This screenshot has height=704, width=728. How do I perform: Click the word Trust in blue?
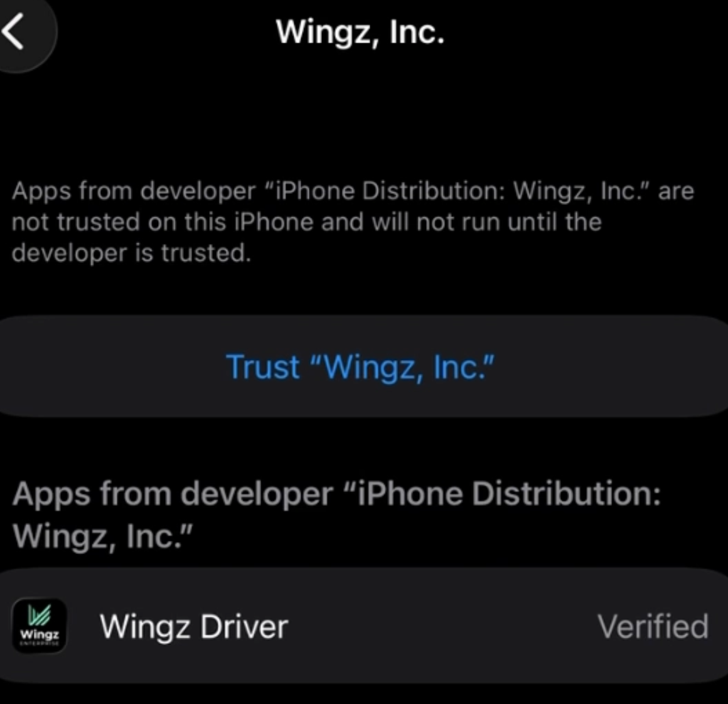click(x=263, y=367)
